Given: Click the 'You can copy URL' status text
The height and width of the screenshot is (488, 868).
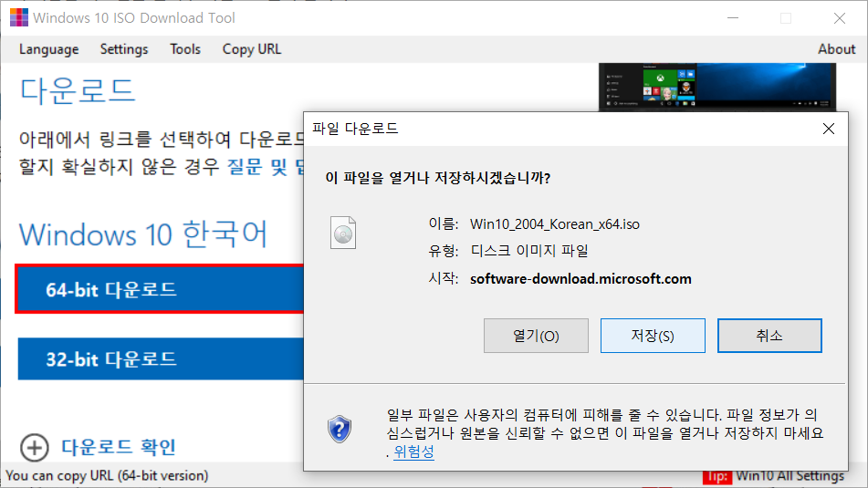Looking at the screenshot, I should 107,476.
